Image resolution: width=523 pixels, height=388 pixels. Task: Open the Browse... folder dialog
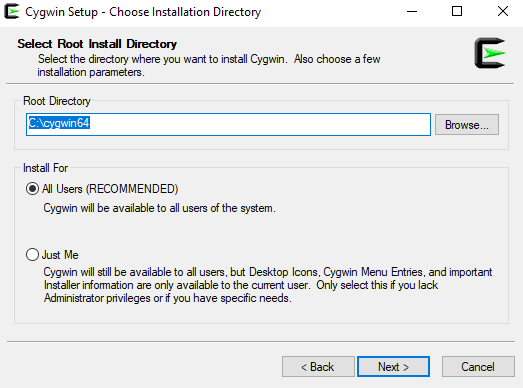point(467,124)
